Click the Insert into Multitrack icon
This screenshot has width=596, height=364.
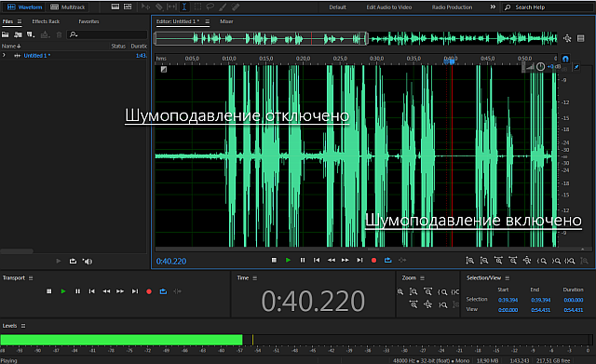[x=45, y=35]
